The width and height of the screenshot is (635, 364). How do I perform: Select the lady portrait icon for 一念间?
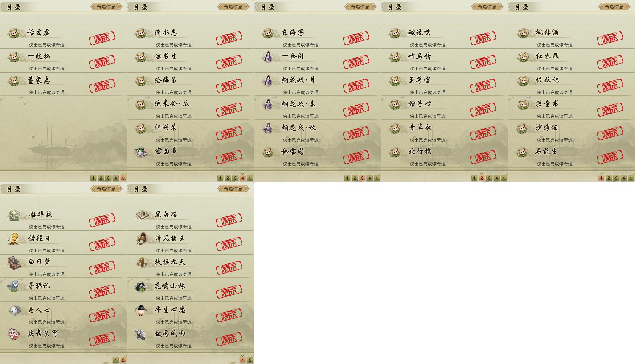tap(268, 57)
